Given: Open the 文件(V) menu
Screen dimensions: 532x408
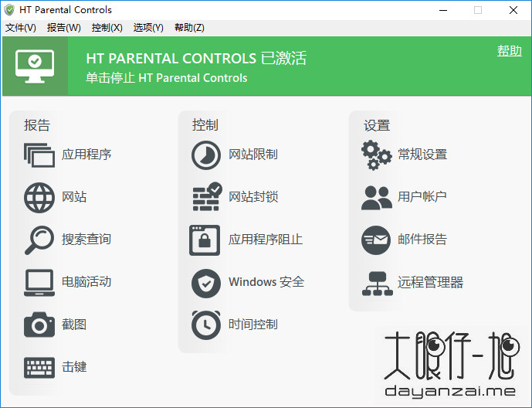Looking at the screenshot, I should point(21,28).
